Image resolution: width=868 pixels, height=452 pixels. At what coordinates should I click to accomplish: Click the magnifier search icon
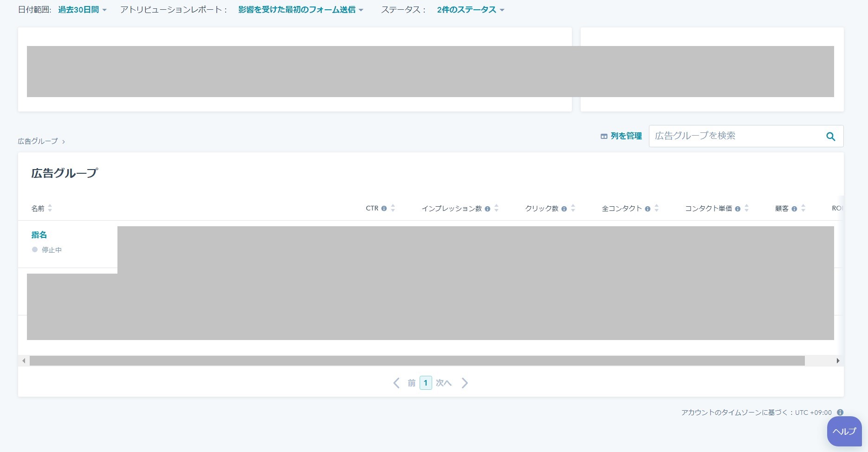click(x=831, y=137)
